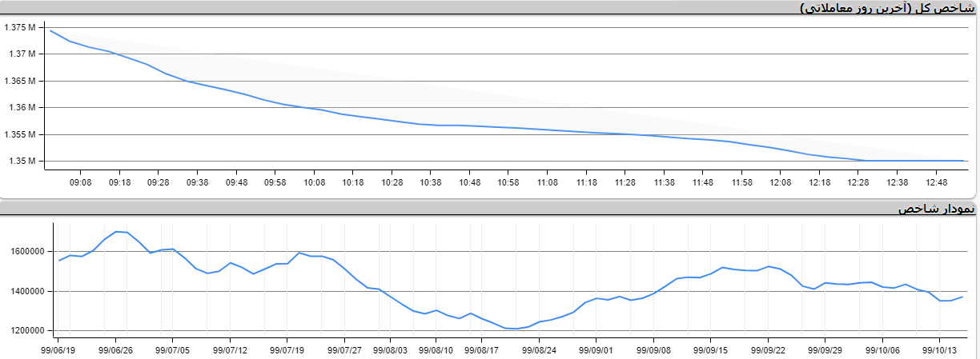Image resolution: width=980 pixels, height=359 pixels.
Task: Select the 99/06/19 date label
Action: pyautogui.click(x=58, y=349)
